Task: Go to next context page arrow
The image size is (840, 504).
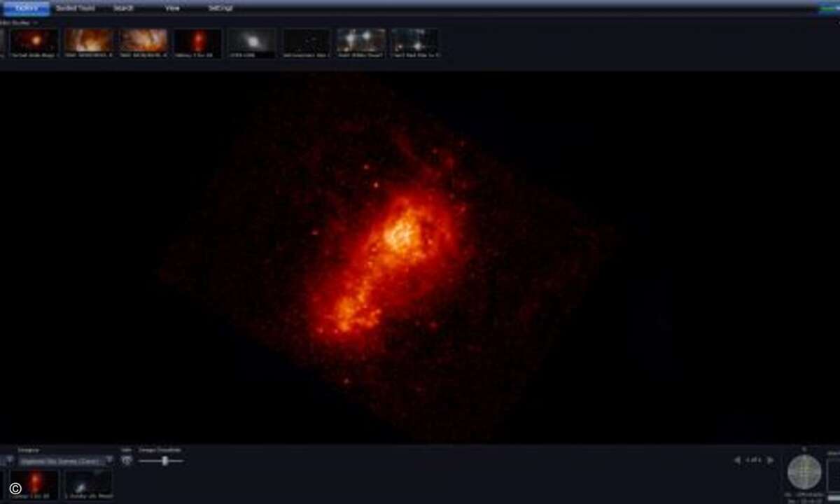Action: [x=771, y=460]
